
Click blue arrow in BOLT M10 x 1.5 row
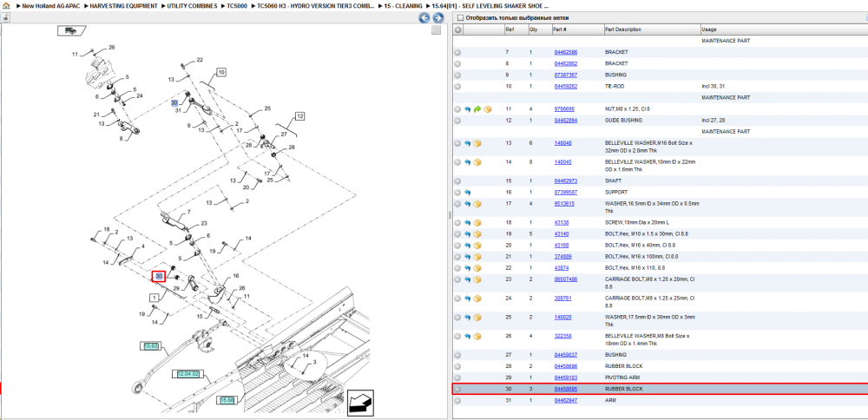468,234
